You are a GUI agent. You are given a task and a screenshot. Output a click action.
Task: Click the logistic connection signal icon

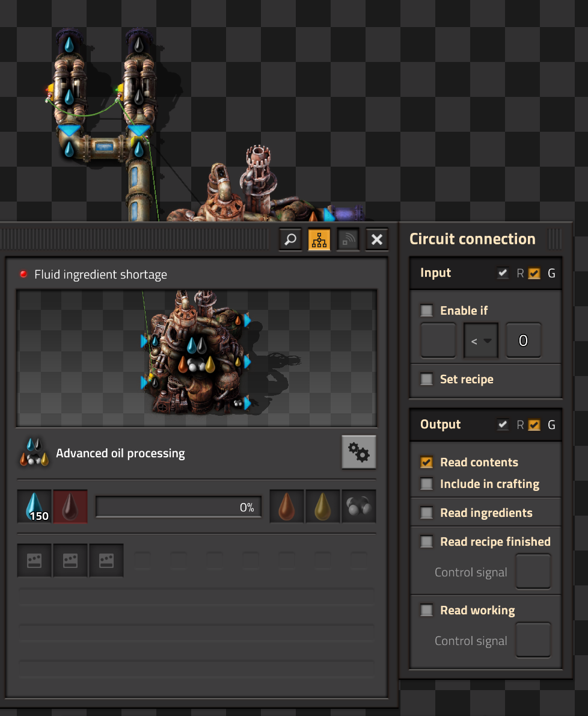point(348,239)
